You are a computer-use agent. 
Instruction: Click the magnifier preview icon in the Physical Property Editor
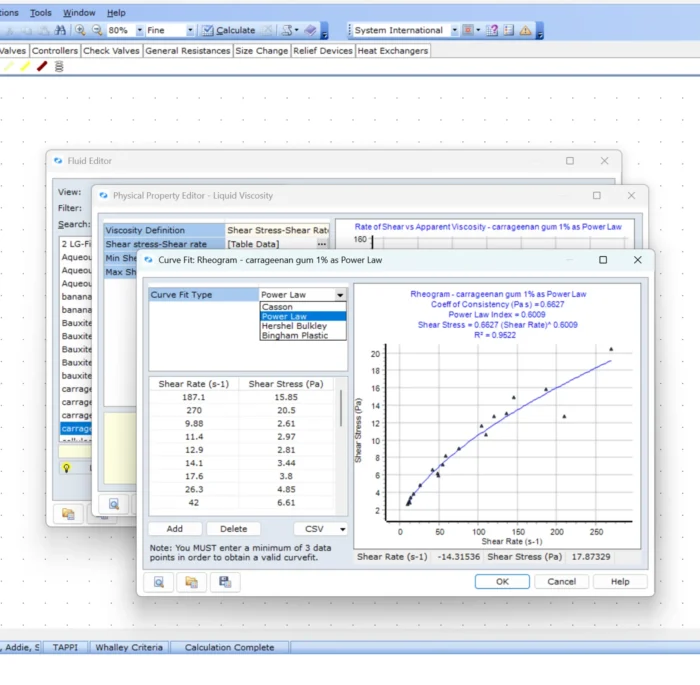pos(114,504)
